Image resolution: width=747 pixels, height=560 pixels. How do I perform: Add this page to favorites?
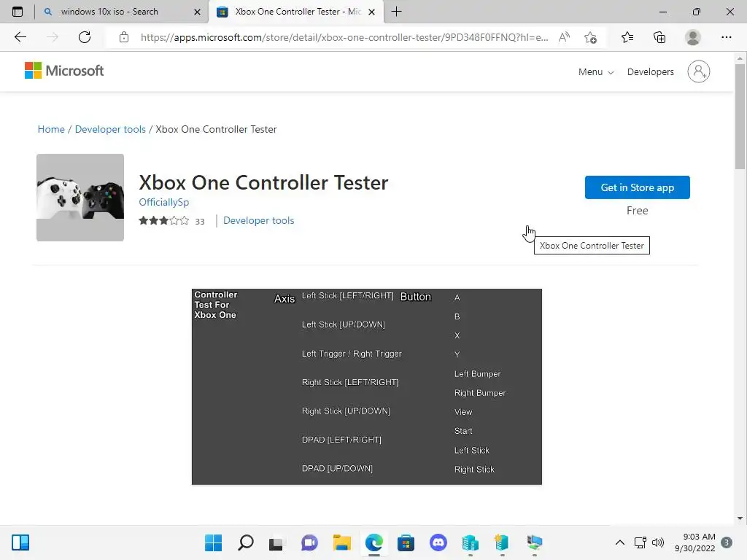point(591,37)
